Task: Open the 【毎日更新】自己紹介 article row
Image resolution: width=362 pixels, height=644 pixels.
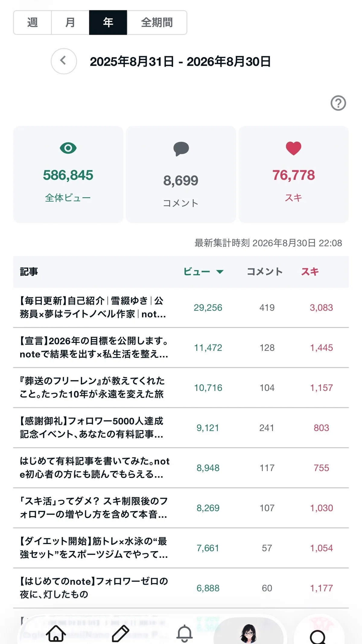Action: coord(181,307)
